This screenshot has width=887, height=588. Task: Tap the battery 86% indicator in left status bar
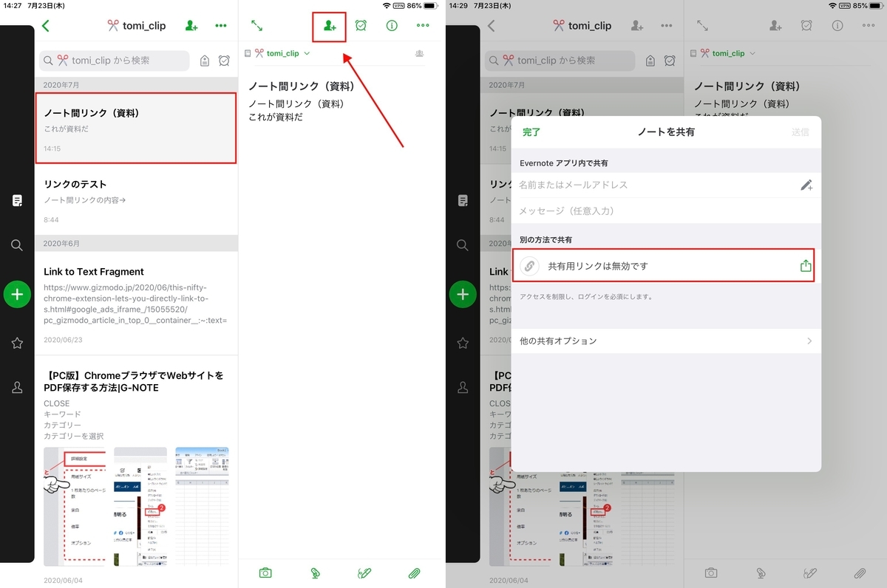coord(422,5)
